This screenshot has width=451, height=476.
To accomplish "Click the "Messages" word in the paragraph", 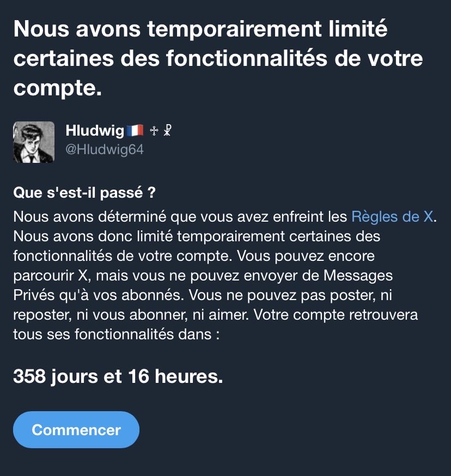I will click(x=358, y=276).
